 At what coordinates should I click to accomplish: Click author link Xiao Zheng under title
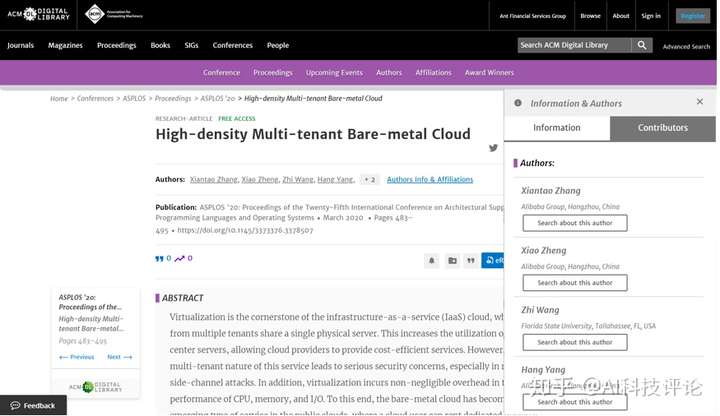[260, 180]
